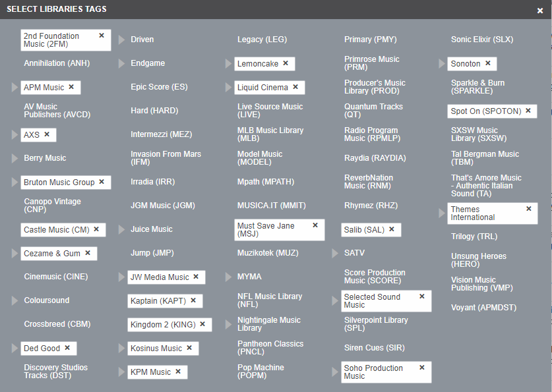Viewport: 552px width, 392px height.
Task: Add the Irradia (IRR) library tag
Action: [152, 182]
